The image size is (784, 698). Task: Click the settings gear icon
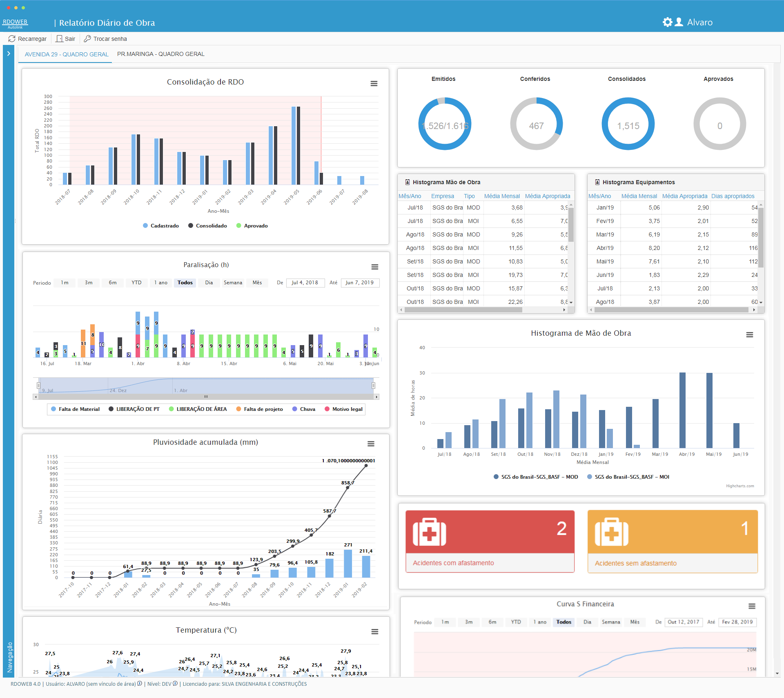(x=667, y=22)
